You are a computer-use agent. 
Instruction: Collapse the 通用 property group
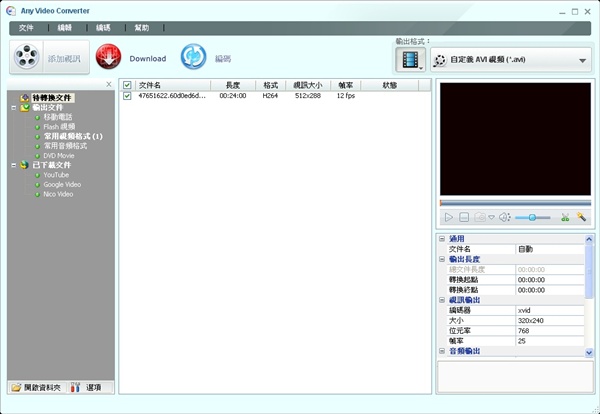point(442,239)
